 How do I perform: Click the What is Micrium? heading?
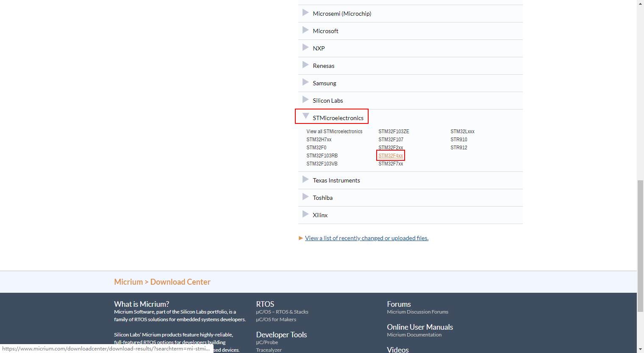tap(142, 304)
